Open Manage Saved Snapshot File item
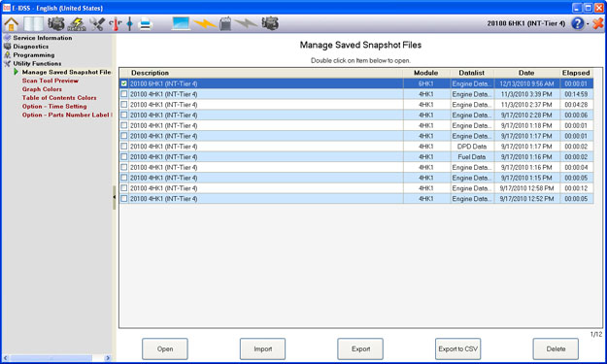 tap(67, 72)
